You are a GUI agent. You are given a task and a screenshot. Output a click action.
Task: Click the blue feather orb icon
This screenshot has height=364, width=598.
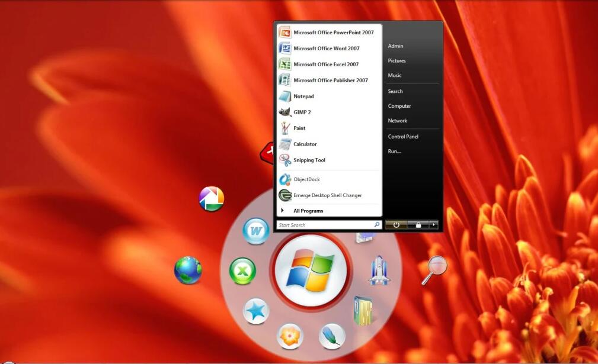point(332,336)
